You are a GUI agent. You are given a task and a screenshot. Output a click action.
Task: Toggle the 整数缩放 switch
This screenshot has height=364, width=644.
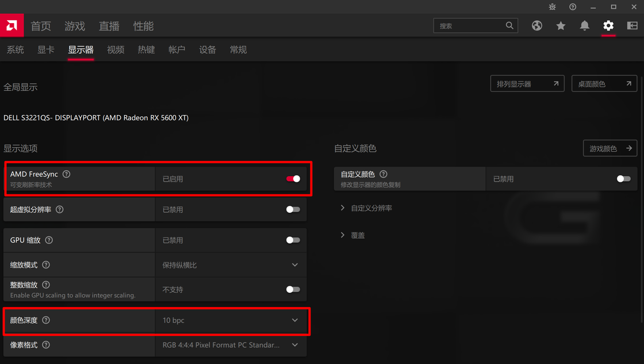(x=293, y=290)
